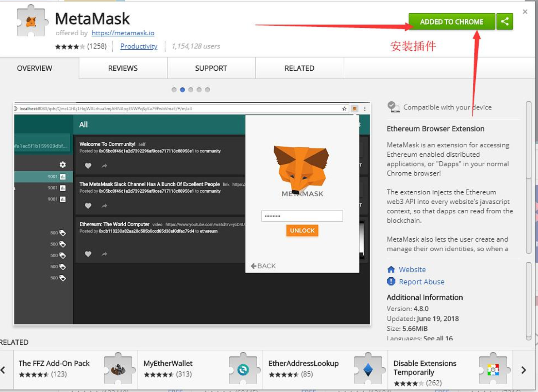
Task: Select the fifth screenshot carousel dot
Action: [208, 90]
